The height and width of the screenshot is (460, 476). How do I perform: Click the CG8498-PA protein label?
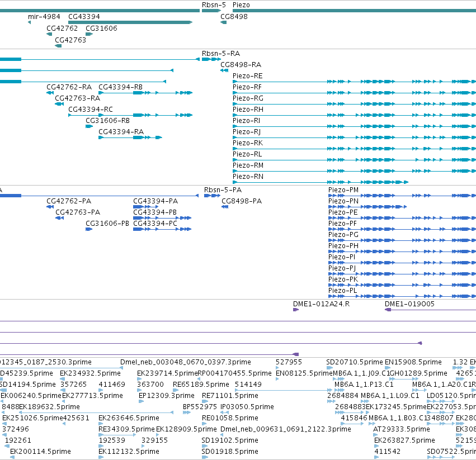[x=242, y=201]
